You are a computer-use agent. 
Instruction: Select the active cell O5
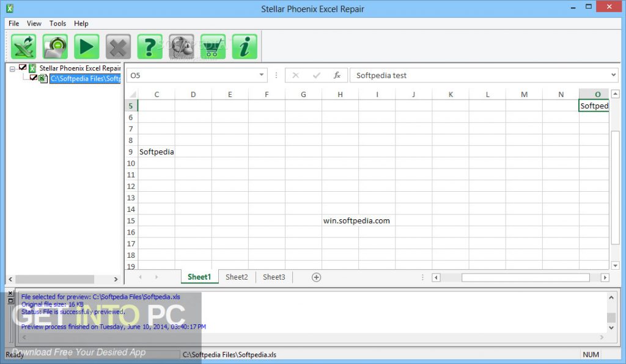click(x=594, y=106)
